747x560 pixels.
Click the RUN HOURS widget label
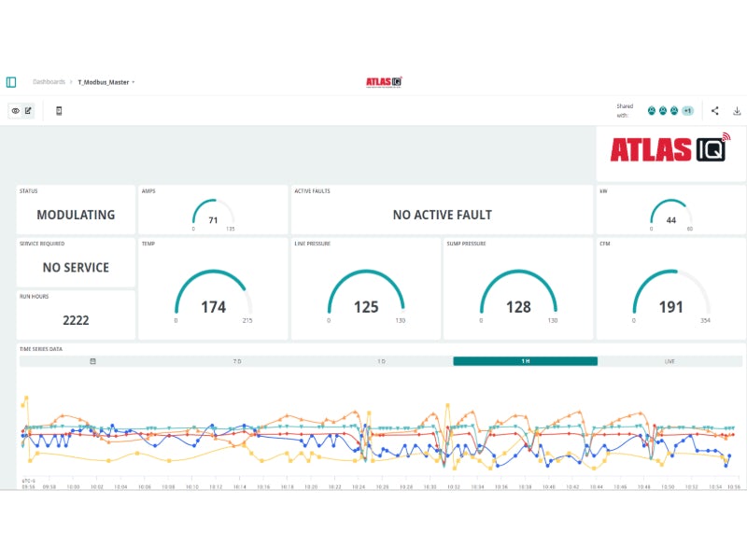pos(34,296)
